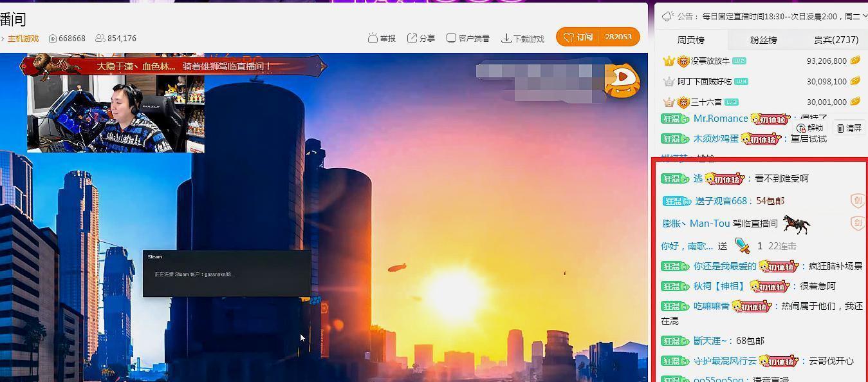The image size is (868, 382).
Task: Click the 狂混 fan badge beside Mr.Romance
Action: click(x=676, y=119)
